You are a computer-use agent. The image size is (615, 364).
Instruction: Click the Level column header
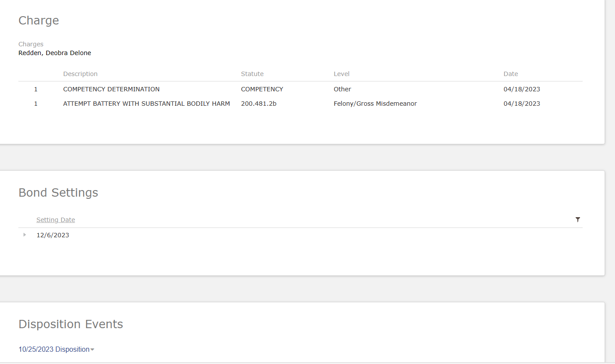pos(341,74)
